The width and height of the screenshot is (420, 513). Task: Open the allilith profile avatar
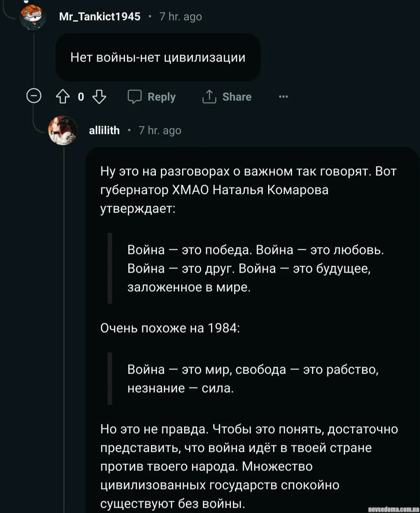coord(63,130)
